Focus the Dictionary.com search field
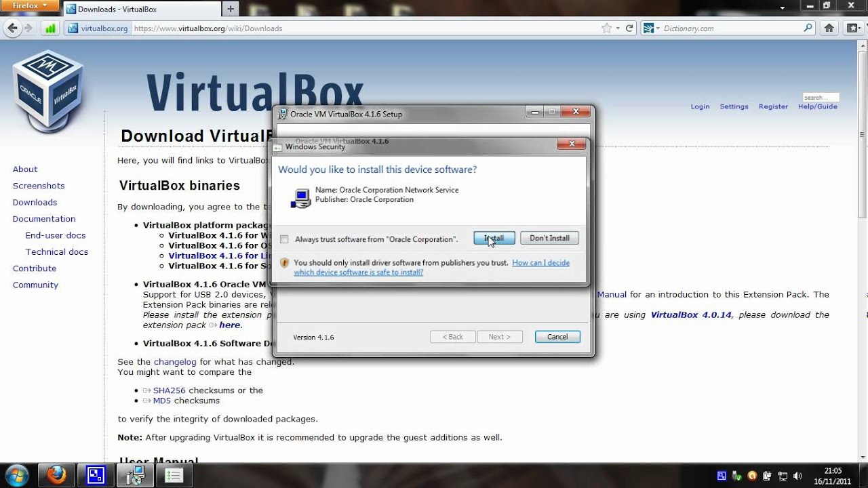Viewport: 868px width, 488px height. point(732,28)
